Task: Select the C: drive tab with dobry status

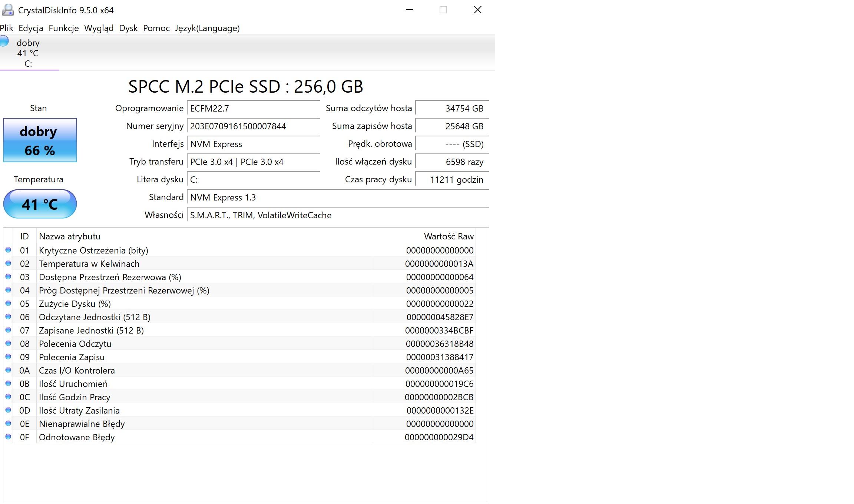Action: [x=28, y=53]
